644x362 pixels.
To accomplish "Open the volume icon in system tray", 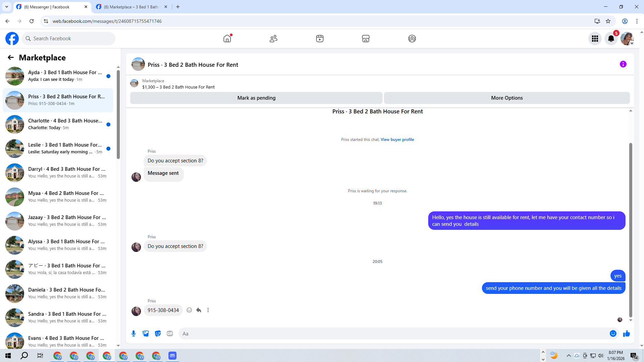I will click(601, 356).
